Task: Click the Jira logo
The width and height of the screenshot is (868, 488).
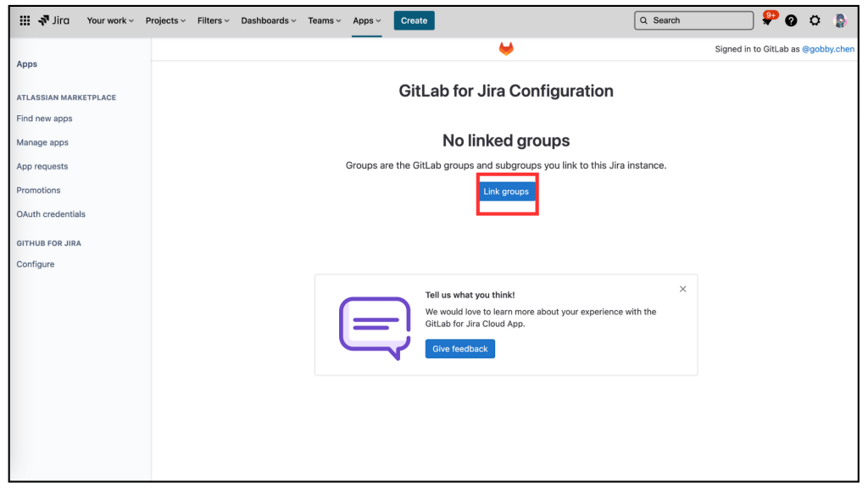Action: tap(53, 20)
